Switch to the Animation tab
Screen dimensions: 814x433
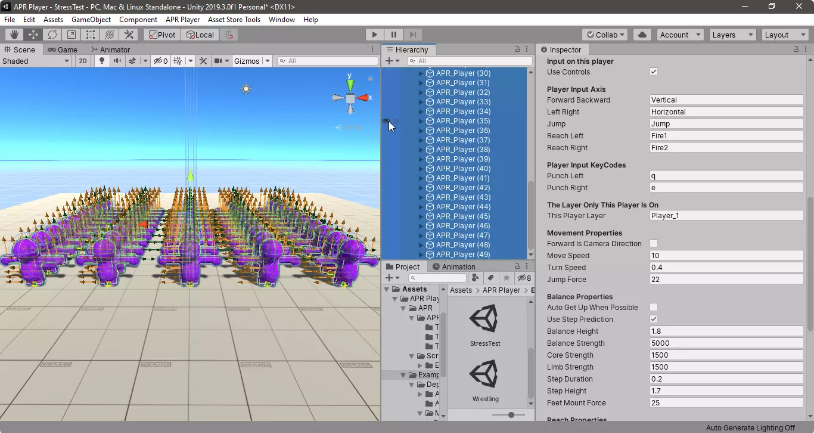tap(454, 266)
